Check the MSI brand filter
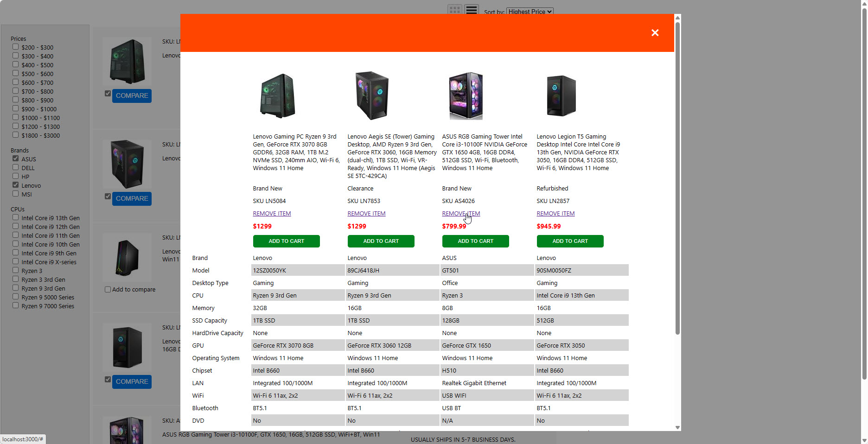 click(16, 194)
